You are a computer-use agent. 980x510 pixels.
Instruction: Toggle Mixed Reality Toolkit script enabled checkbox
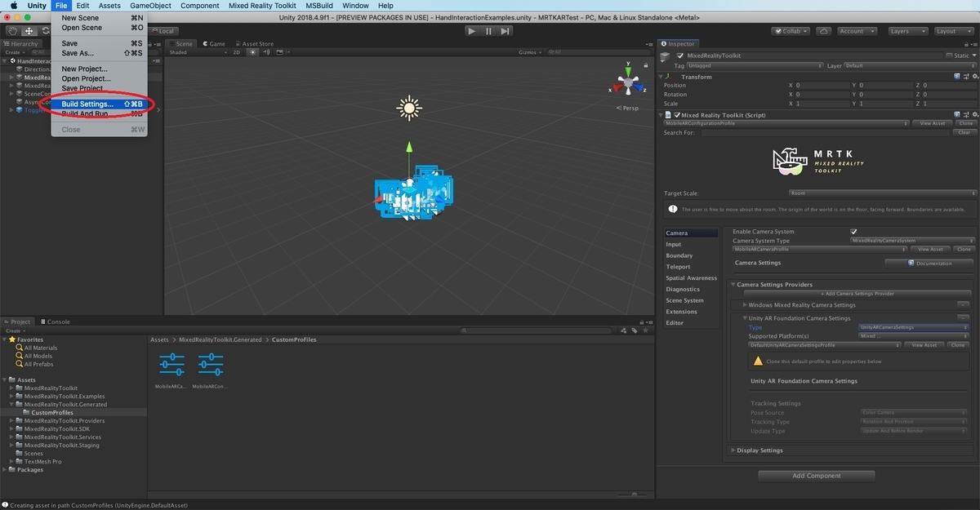(x=677, y=115)
